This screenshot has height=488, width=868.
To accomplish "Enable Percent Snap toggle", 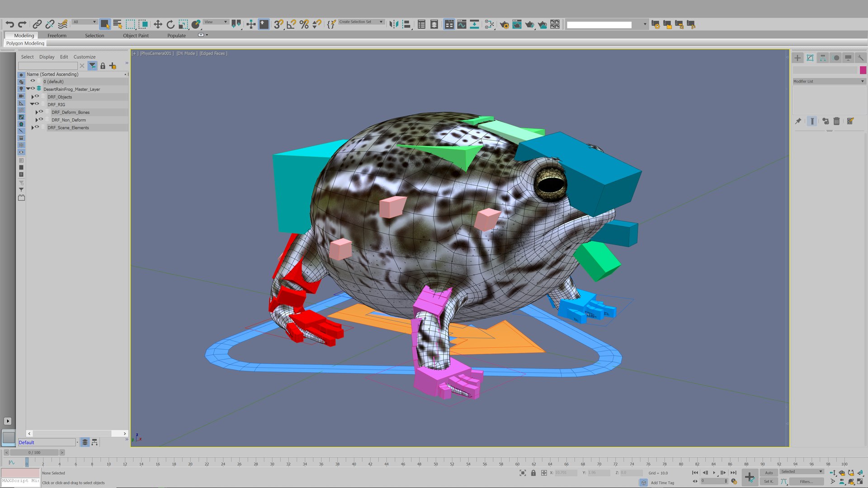I will tap(304, 24).
